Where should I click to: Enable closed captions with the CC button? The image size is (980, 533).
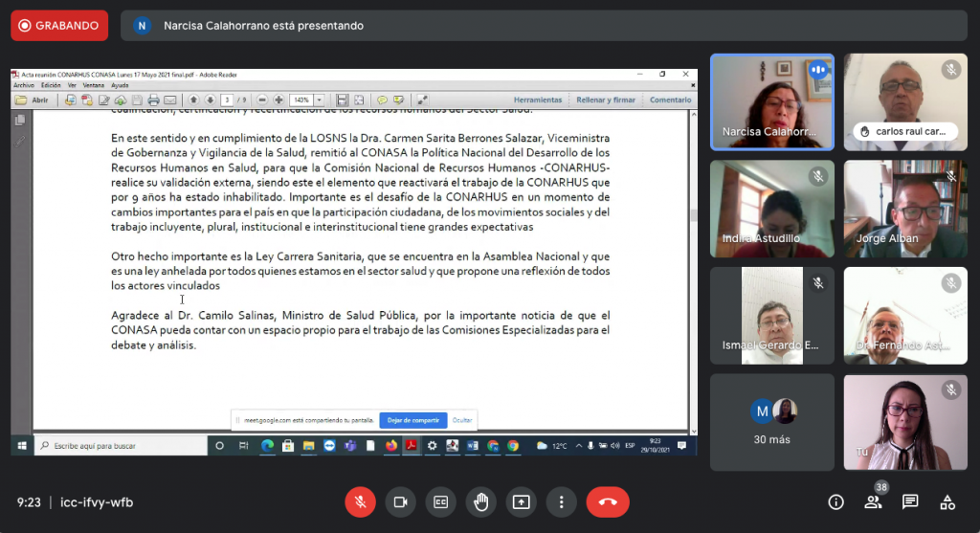point(440,501)
